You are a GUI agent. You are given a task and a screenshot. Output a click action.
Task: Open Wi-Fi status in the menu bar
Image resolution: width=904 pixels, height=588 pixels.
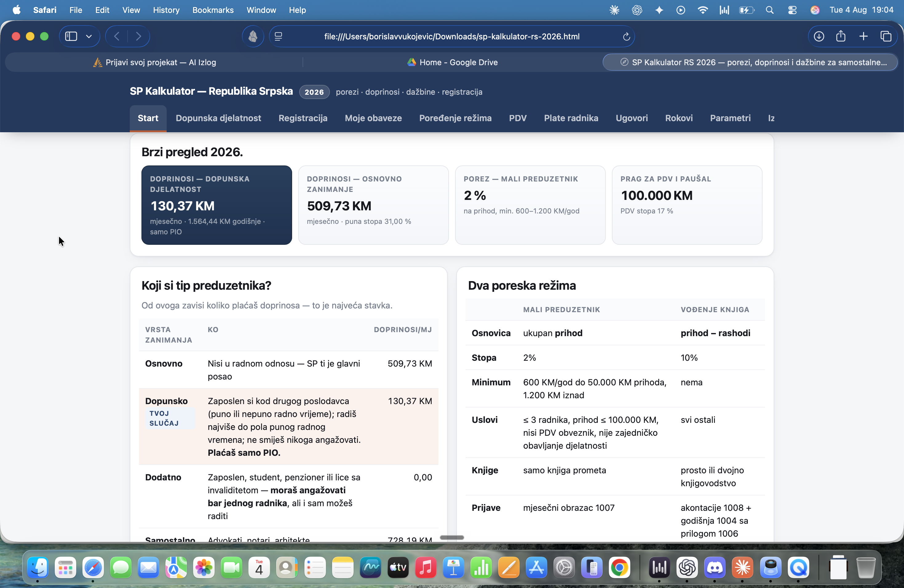[703, 10]
